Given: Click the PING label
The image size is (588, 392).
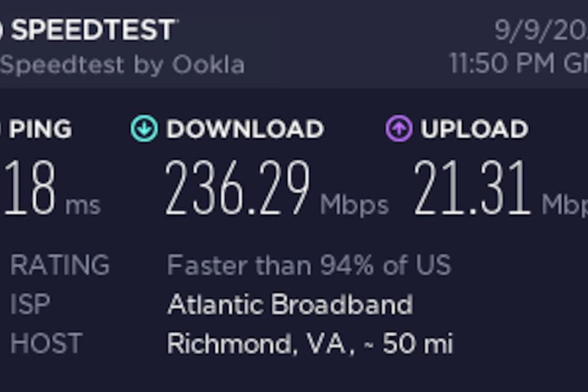Looking at the screenshot, I should (x=40, y=129).
